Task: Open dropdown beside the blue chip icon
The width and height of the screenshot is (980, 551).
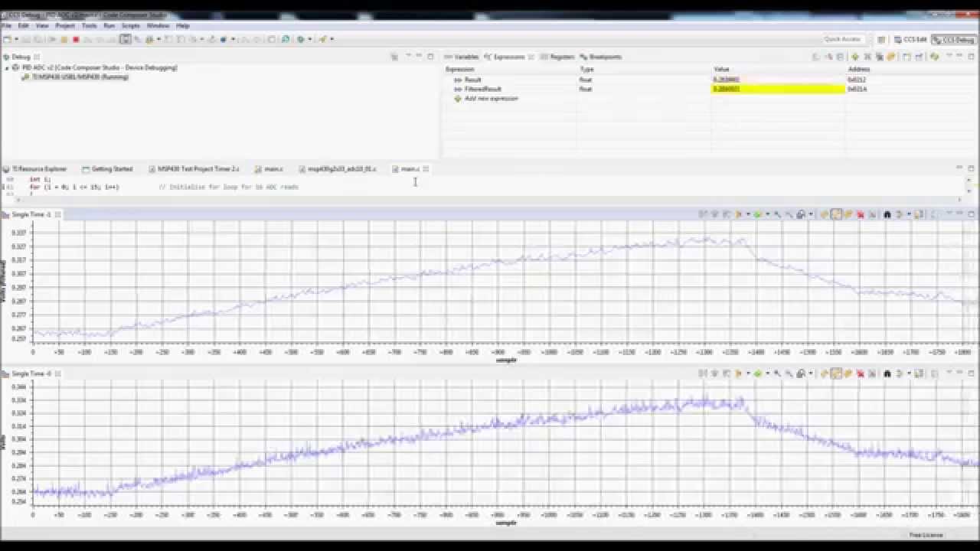Action: pyautogui.click(x=233, y=39)
